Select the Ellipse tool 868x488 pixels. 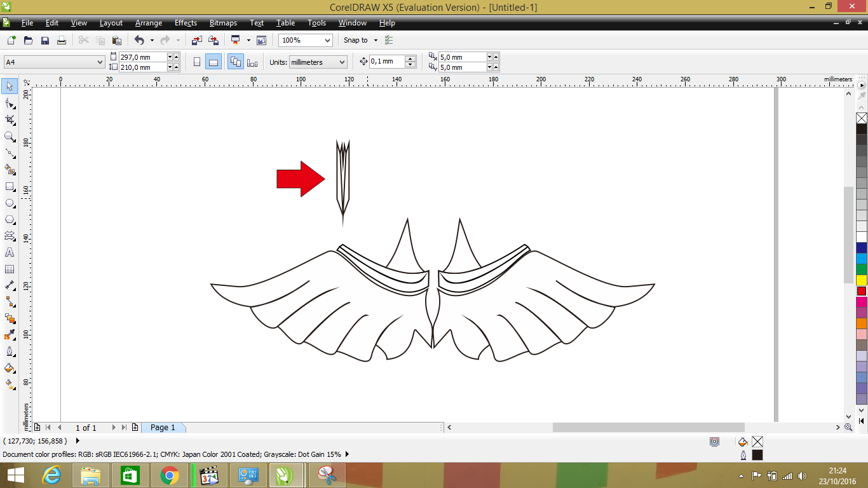pyautogui.click(x=10, y=203)
